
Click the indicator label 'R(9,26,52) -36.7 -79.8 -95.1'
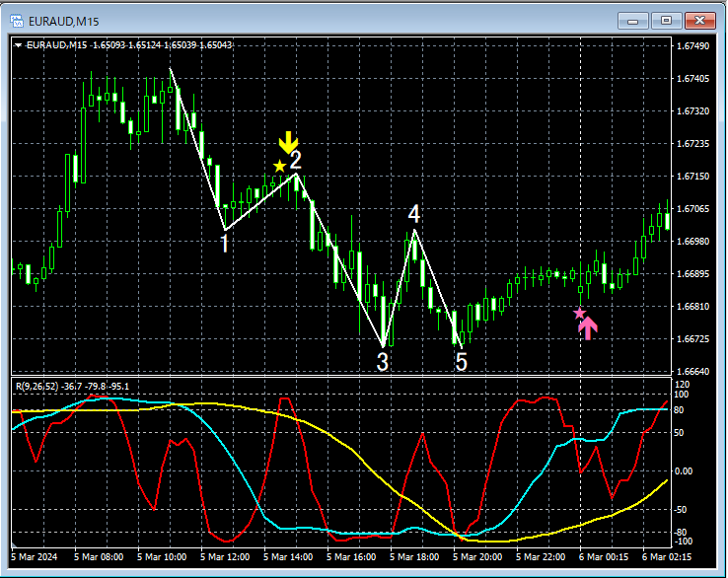pyautogui.click(x=72, y=387)
